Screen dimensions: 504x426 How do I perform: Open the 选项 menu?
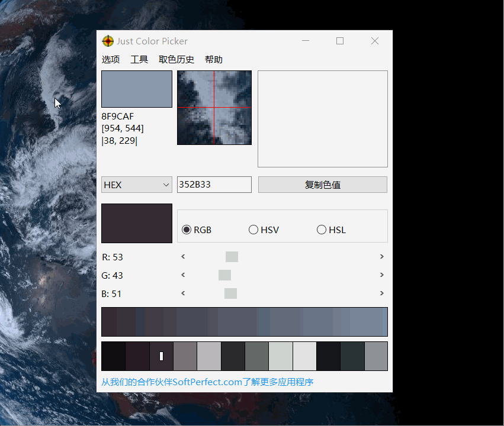click(111, 59)
